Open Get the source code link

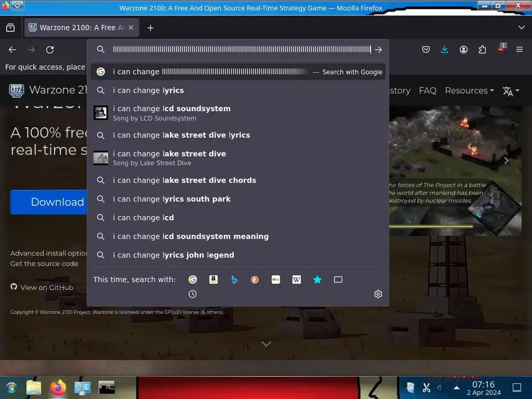click(x=44, y=263)
